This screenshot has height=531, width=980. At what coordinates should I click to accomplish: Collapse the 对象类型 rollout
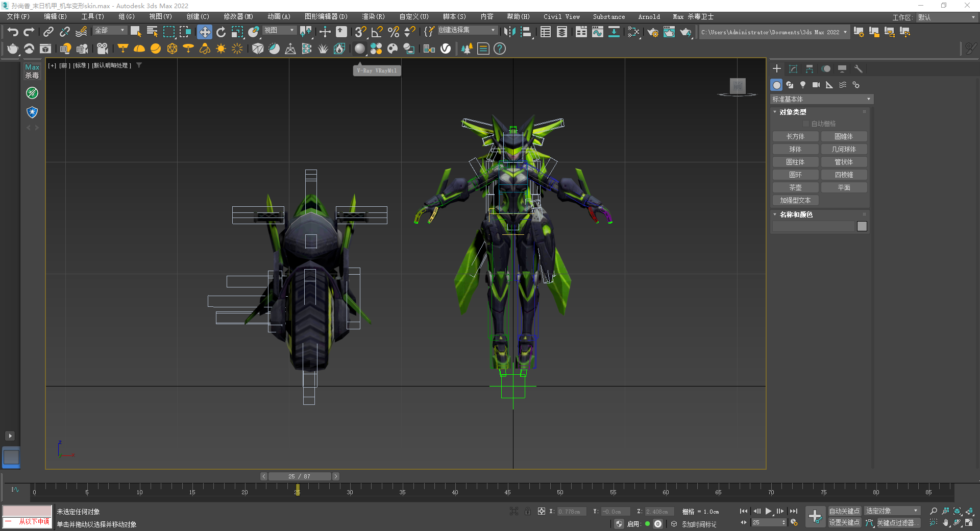click(793, 112)
